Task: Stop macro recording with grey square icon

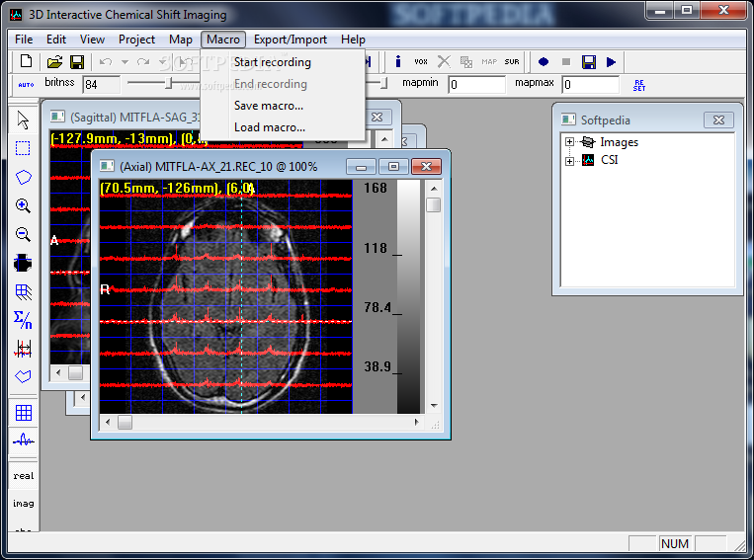Action: coord(566,61)
